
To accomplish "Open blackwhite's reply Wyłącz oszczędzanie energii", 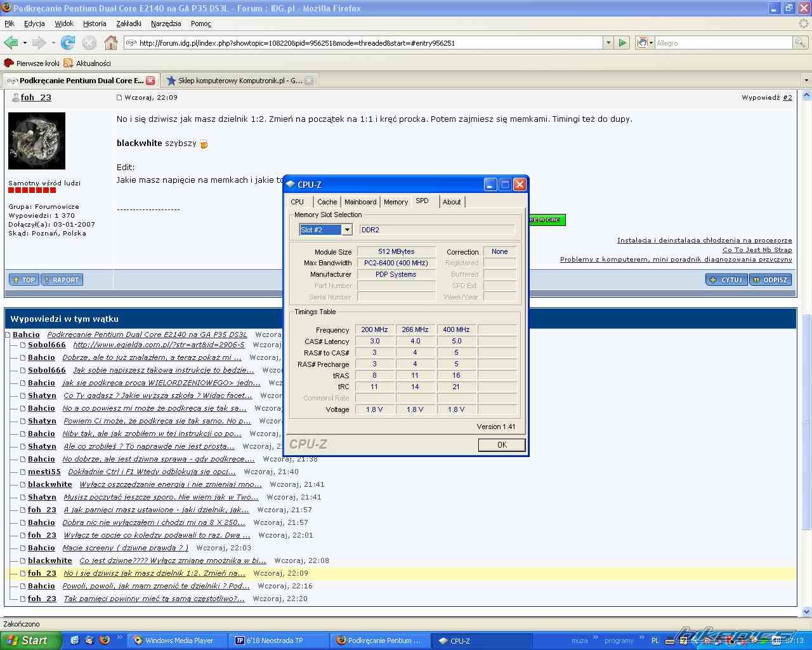I will pos(171,484).
